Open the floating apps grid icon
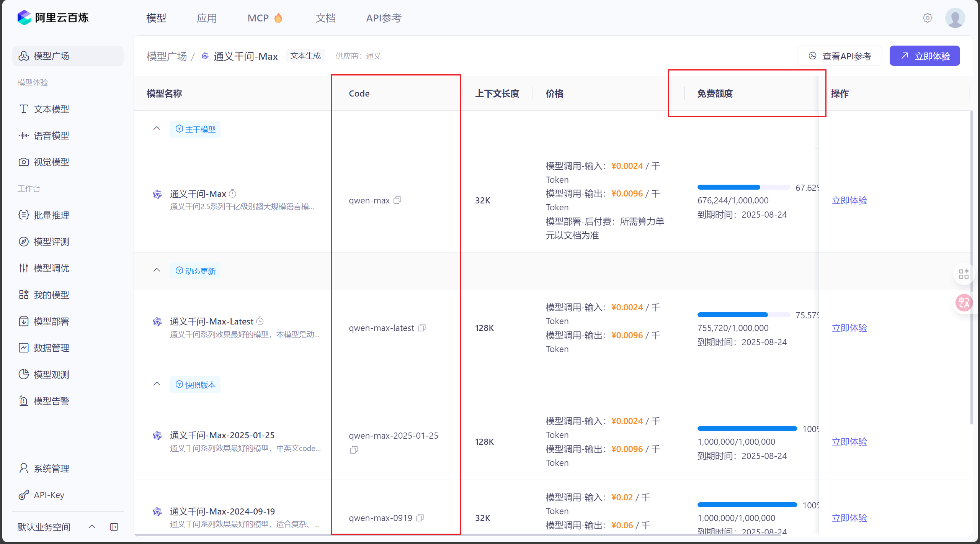 point(964,274)
